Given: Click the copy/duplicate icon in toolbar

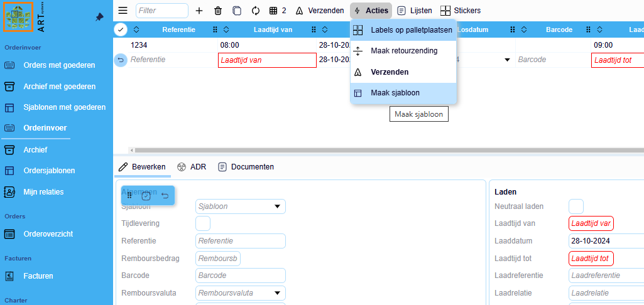Looking at the screenshot, I should pos(237,11).
